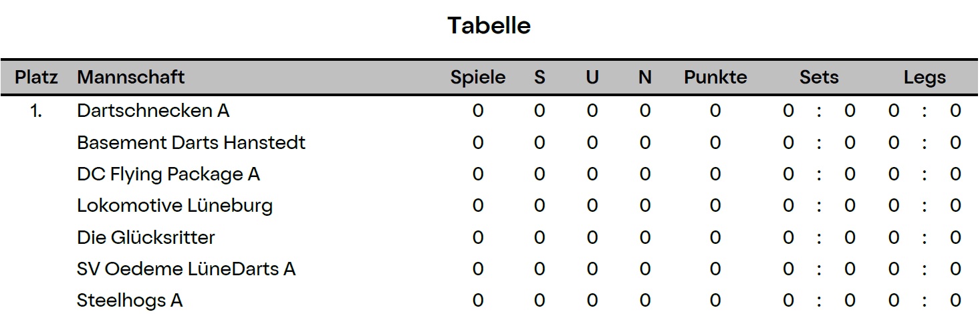This screenshot has height=314, width=980.
Task: Open team Steelhogs A
Action: (x=130, y=301)
